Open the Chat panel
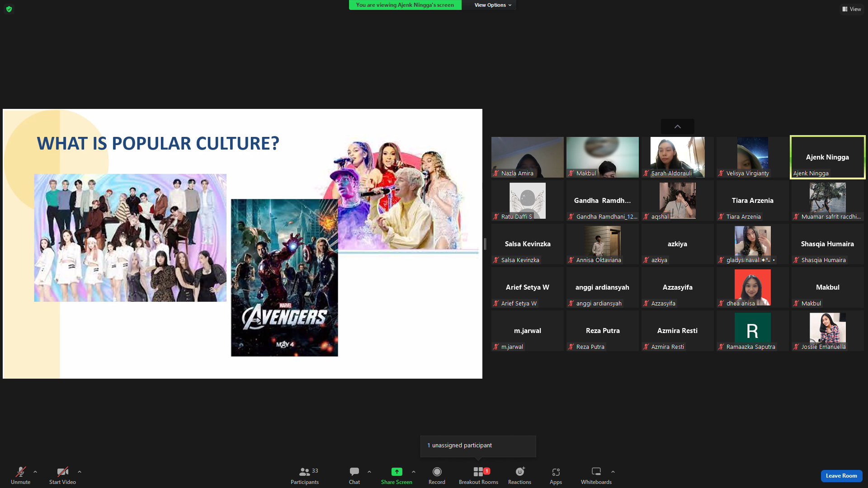This screenshot has width=868, height=488. click(354, 475)
